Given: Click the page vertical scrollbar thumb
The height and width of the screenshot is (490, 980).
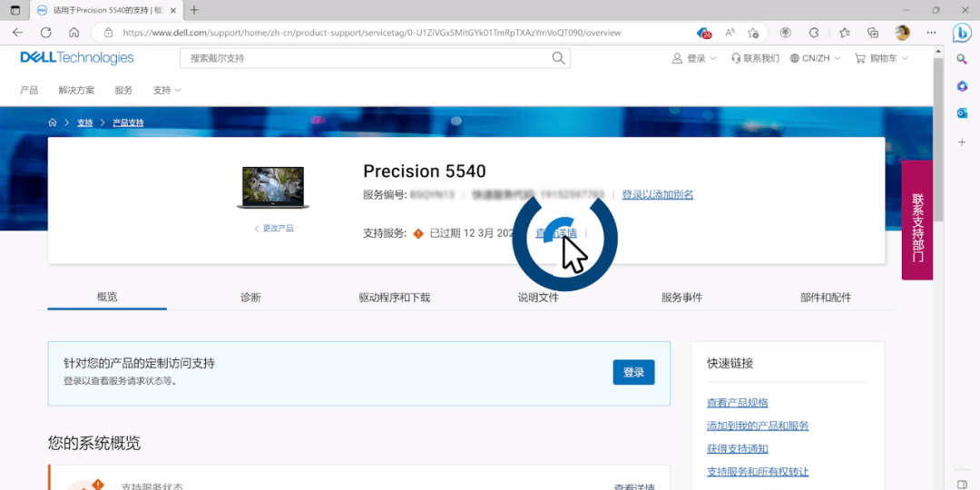Looking at the screenshot, I should click(x=938, y=141).
